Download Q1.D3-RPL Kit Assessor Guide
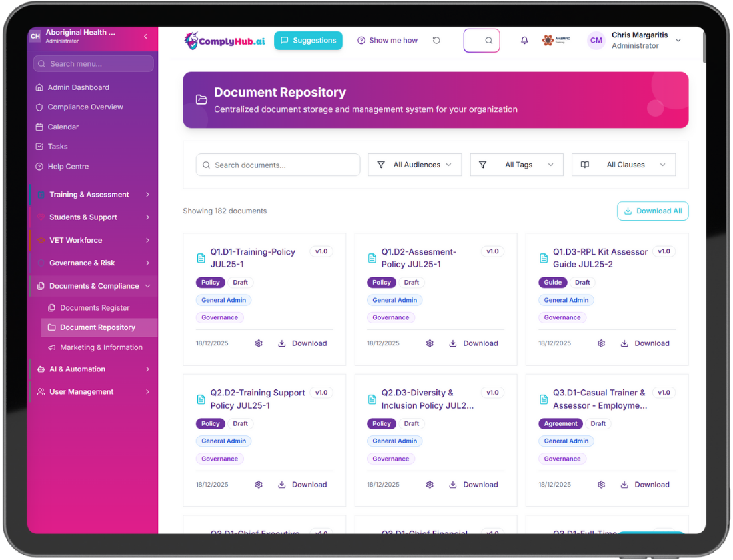The height and width of the screenshot is (560, 733). tap(646, 343)
